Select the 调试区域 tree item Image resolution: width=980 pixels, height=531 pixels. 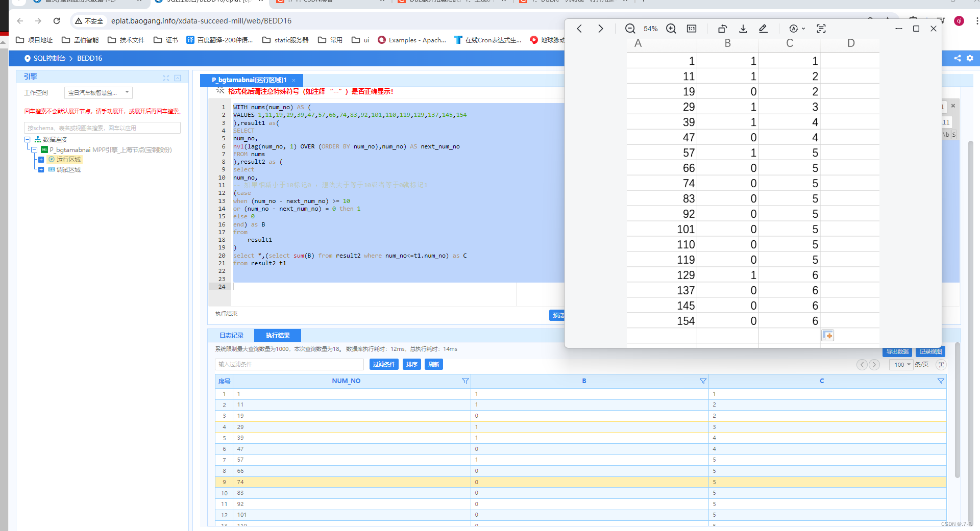tap(68, 169)
